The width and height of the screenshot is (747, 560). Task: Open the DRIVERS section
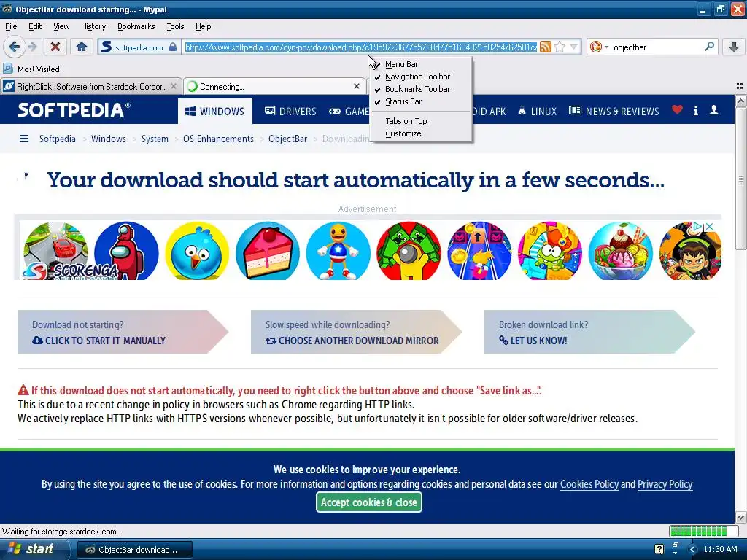(290, 112)
